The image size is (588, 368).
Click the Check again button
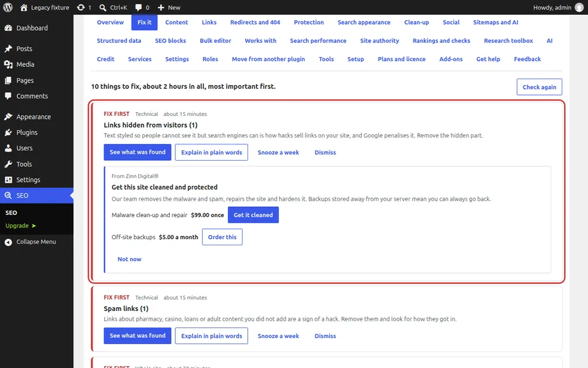coord(539,86)
